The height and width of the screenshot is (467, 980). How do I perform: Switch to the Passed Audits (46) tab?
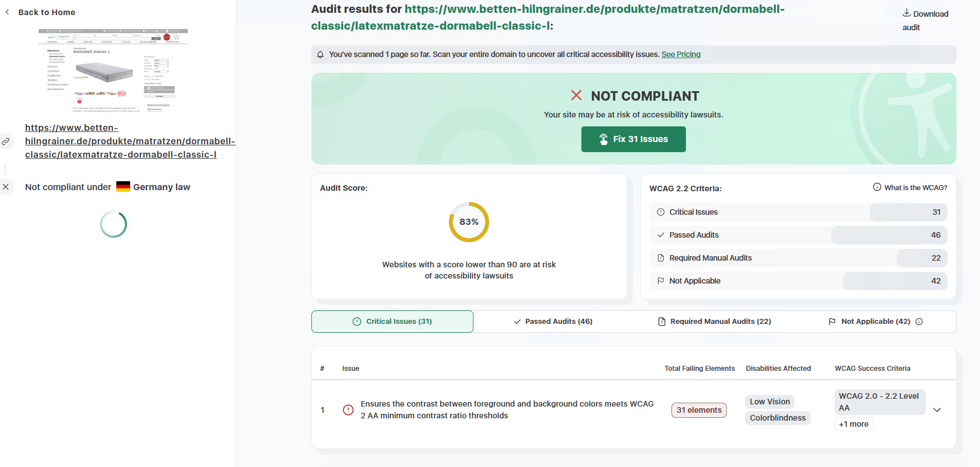point(553,322)
